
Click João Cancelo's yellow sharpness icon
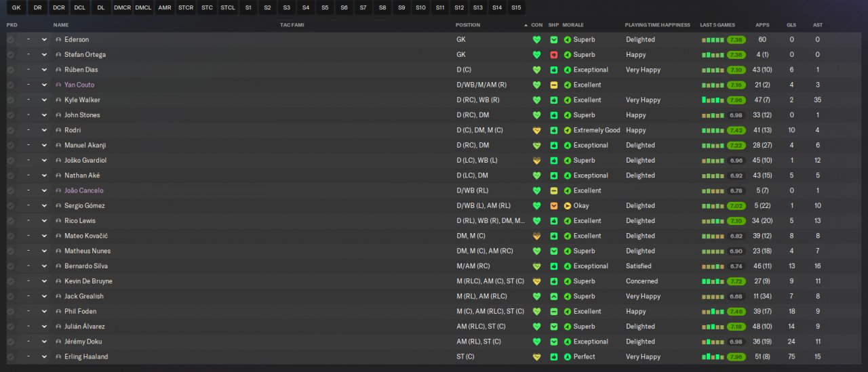coord(554,190)
